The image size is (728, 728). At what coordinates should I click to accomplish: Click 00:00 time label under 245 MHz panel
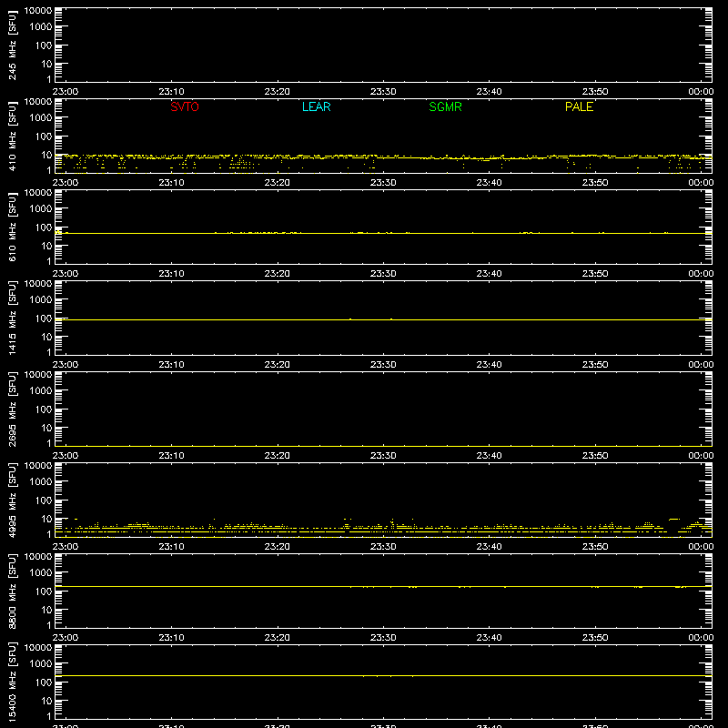click(x=701, y=92)
